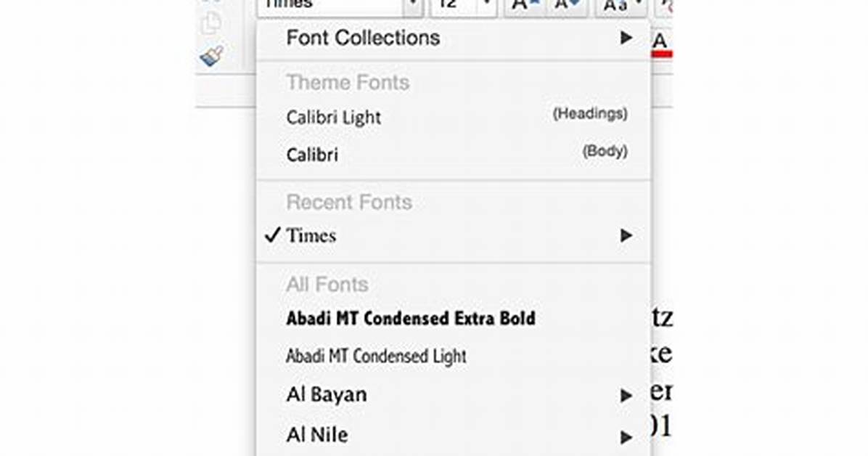Click the (Headings) label text
Image resolution: width=868 pixels, height=456 pixels.
[x=590, y=113]
